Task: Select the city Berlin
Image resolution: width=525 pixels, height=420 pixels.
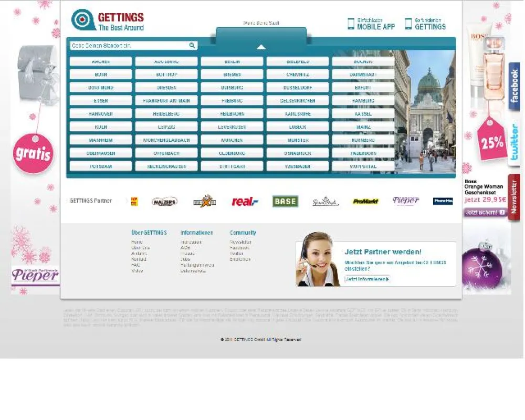Action: point(232,61)
